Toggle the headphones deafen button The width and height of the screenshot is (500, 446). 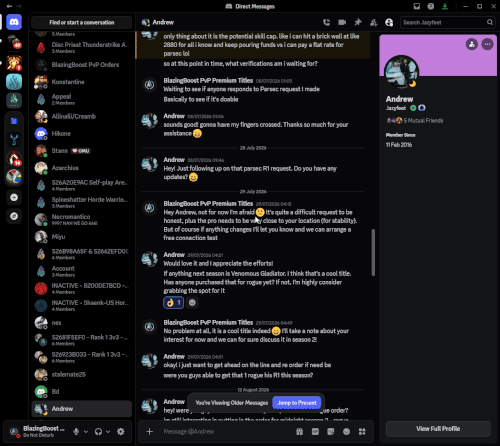tap(98, 431)
